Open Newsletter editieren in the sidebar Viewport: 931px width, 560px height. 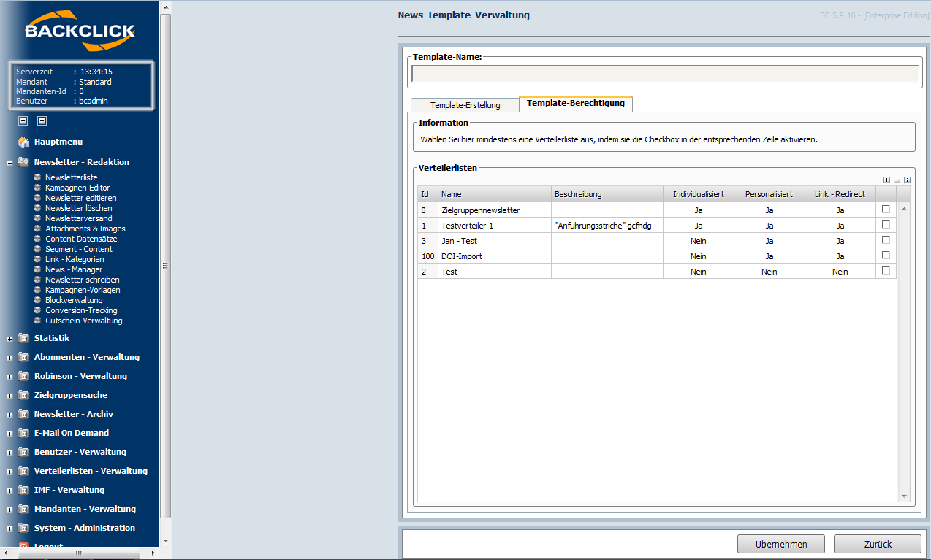[x=80, y=198]
